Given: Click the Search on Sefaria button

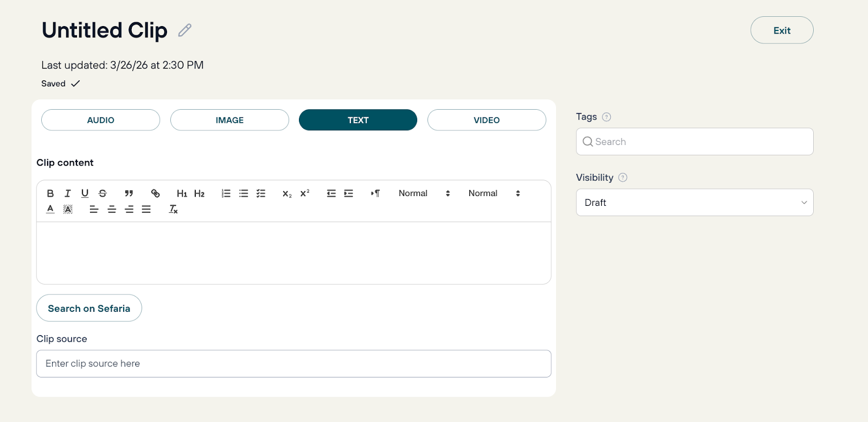Looking at the screenshot, I should point(89,308).
